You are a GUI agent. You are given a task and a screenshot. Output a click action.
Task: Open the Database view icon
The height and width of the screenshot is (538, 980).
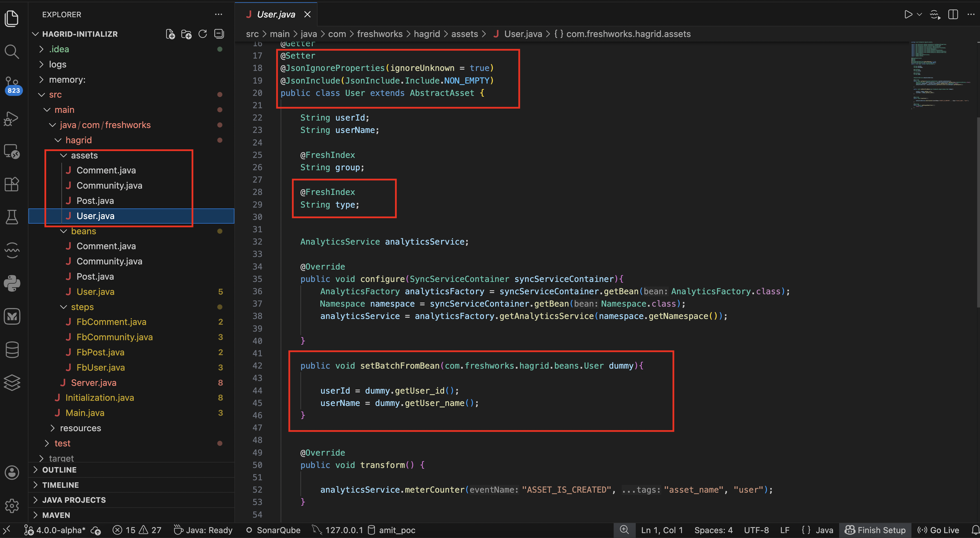12,350
